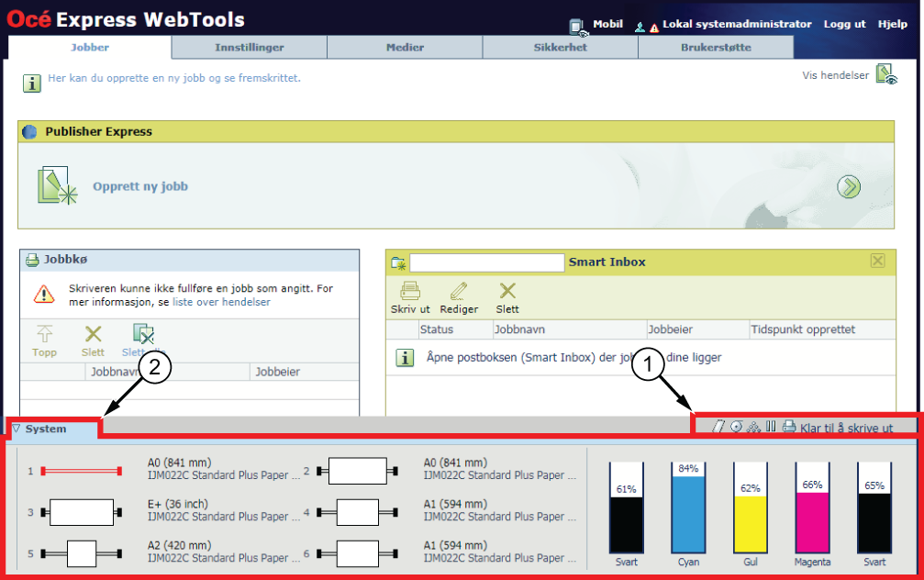Click the warning triangle in Jobbkø

tap(44, 294)
